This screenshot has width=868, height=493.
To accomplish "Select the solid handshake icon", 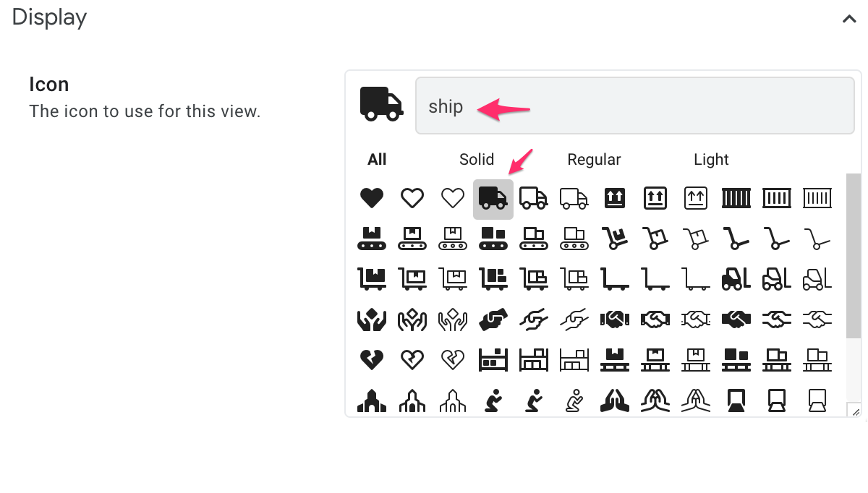I will 736,319.
